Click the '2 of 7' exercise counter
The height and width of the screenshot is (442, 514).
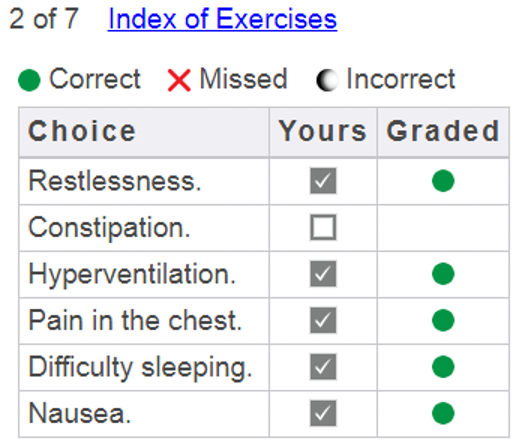coord(44,19)
